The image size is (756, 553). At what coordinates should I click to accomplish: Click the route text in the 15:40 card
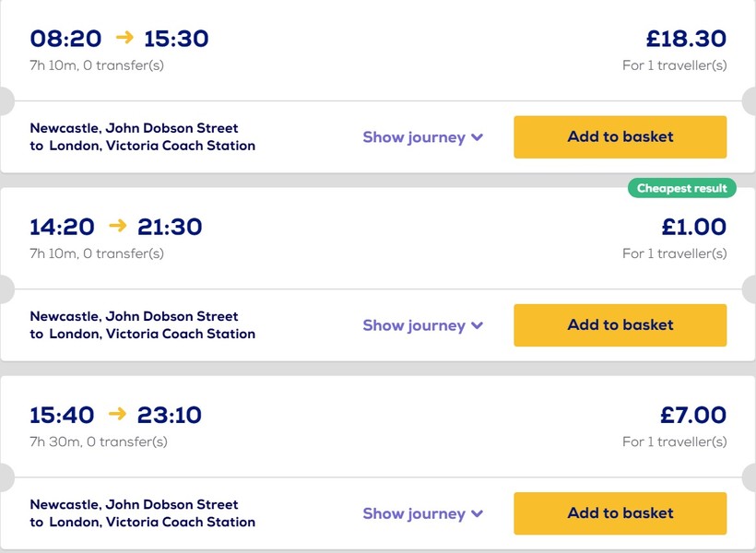142,513
